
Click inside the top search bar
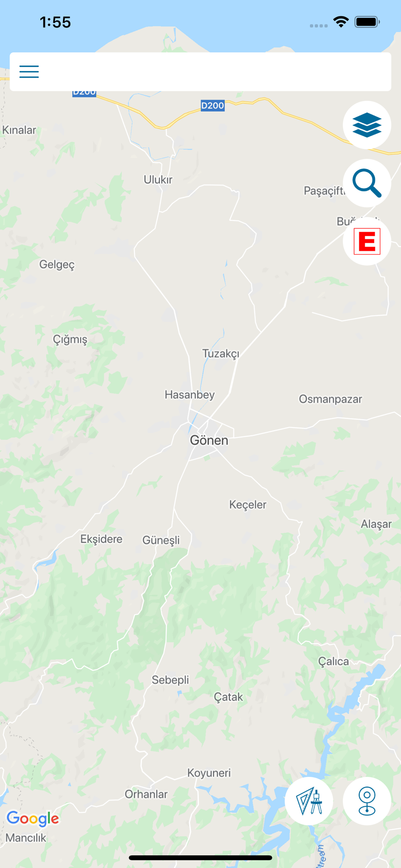200,72
